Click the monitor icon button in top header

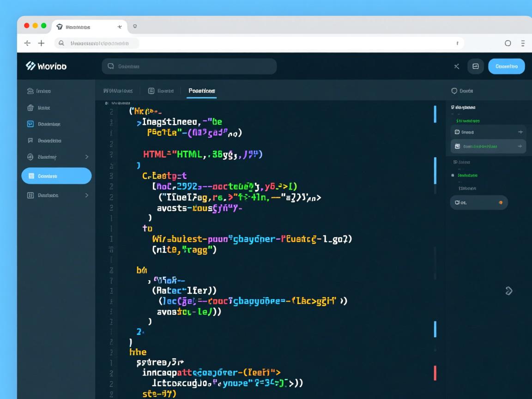476,66
